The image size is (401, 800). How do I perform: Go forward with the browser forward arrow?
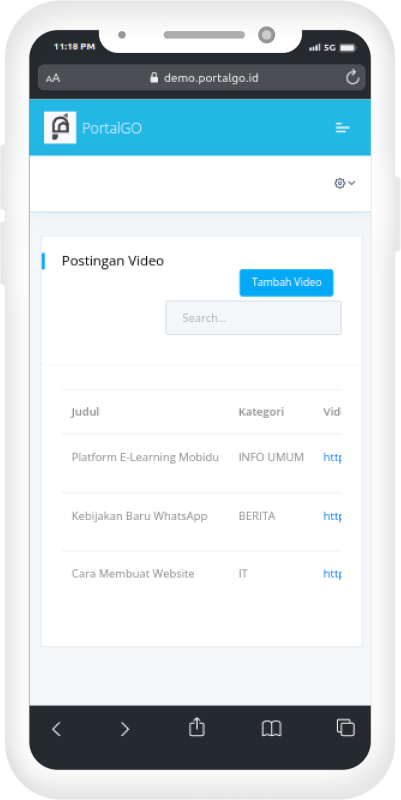[124, 729]
